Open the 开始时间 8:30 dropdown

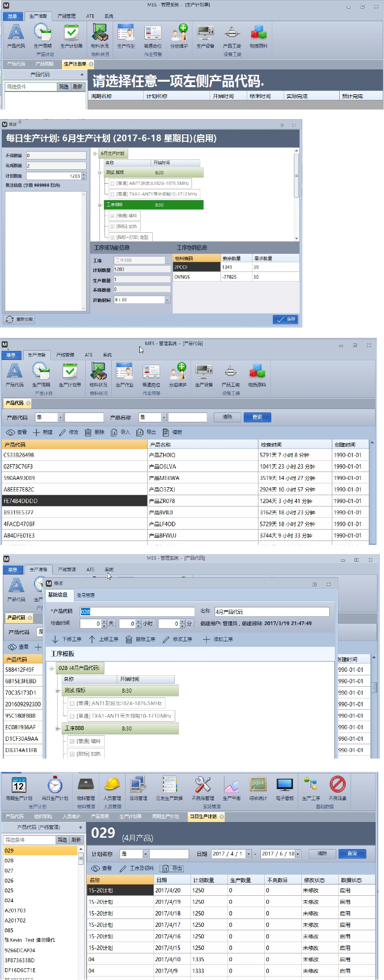(x=167, y=300)
